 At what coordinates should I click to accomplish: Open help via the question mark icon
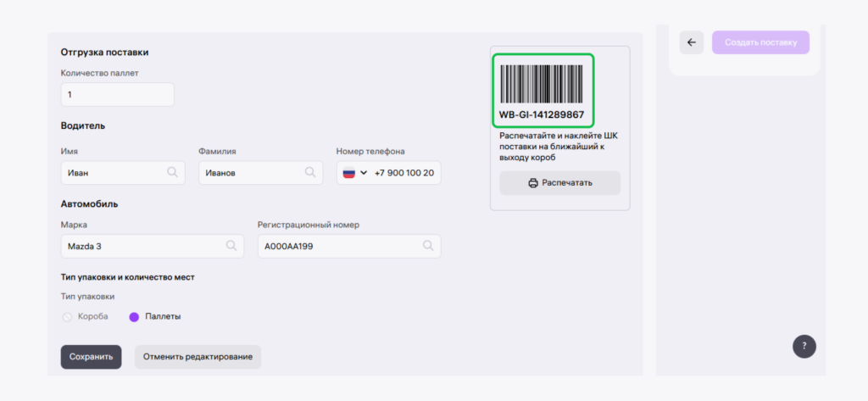[x=804, y=346]
